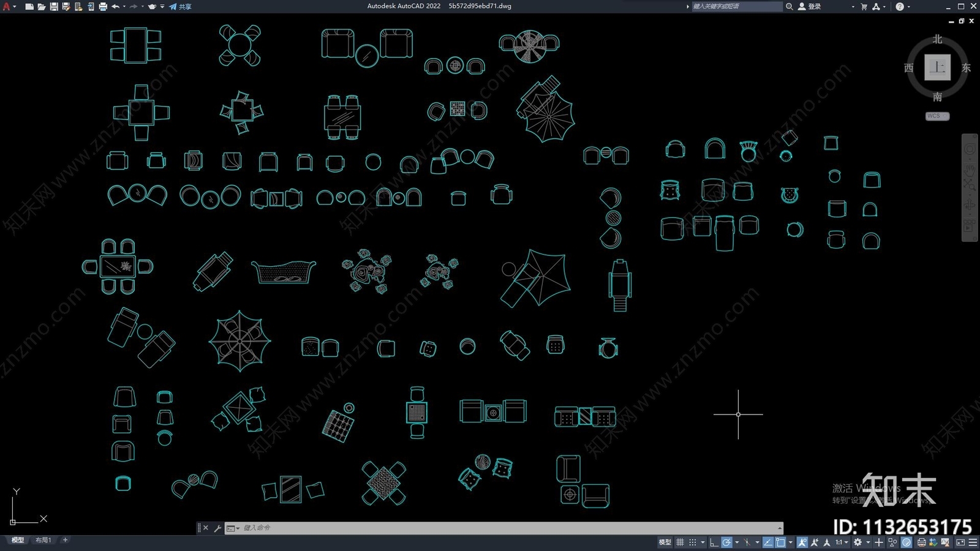Open the AutoCAD application menu logo
This screenshot has height=551, width=980.
coord(7,7)
